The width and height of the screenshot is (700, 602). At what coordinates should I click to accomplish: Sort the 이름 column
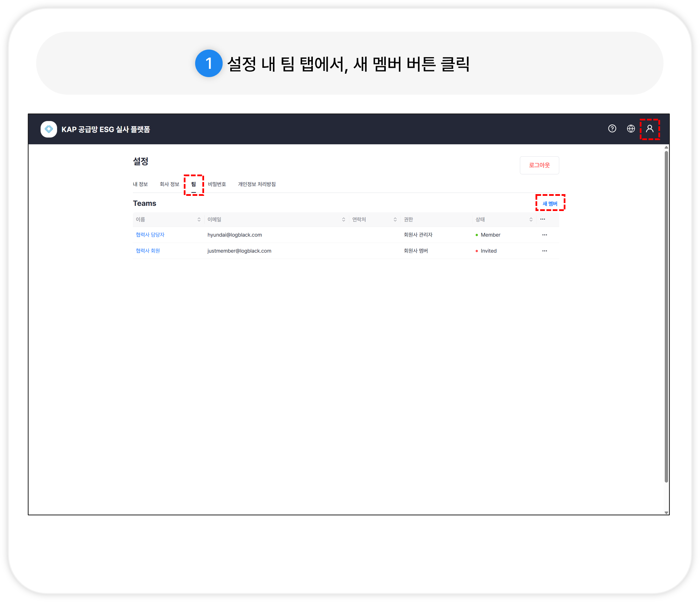(x=199, y=220)
